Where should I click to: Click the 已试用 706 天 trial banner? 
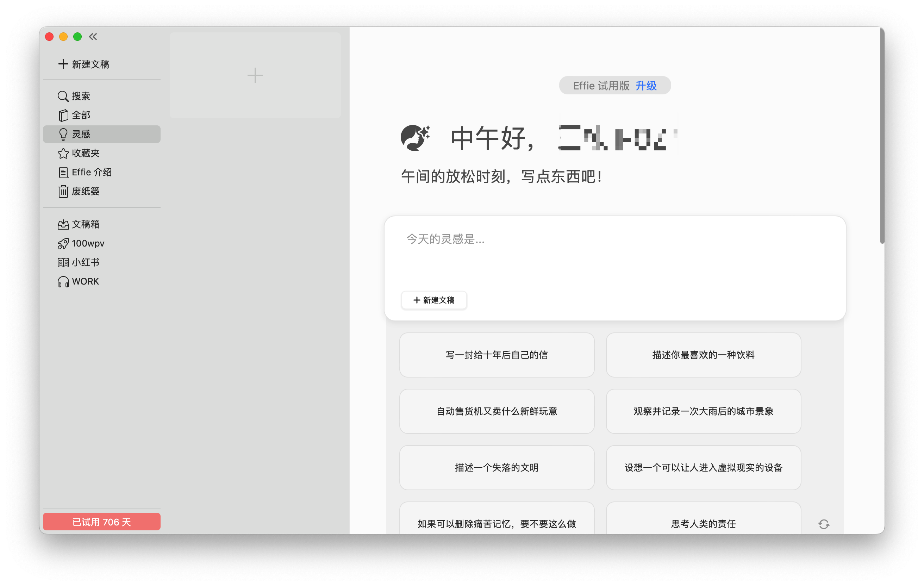point(102,522)
